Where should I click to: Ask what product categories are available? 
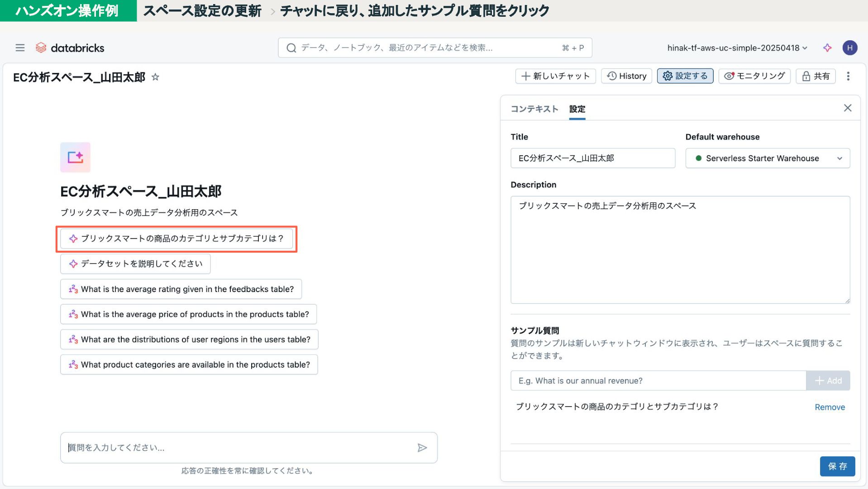point(189,365)
